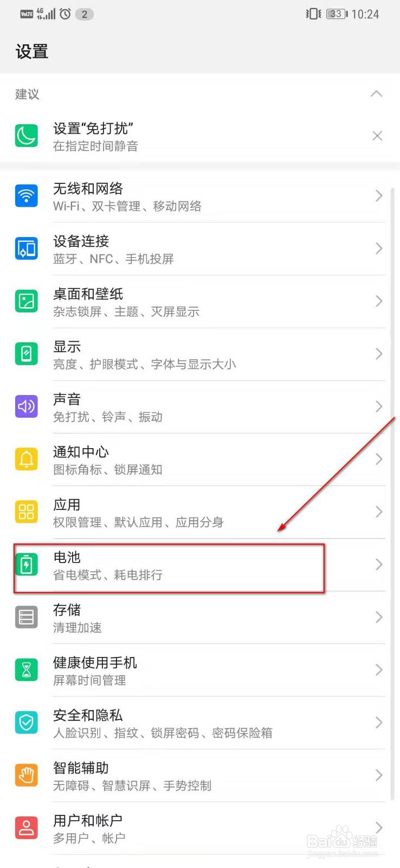Tap the device connection icon
Screen dimensions: 400x868
pos(27,248)
